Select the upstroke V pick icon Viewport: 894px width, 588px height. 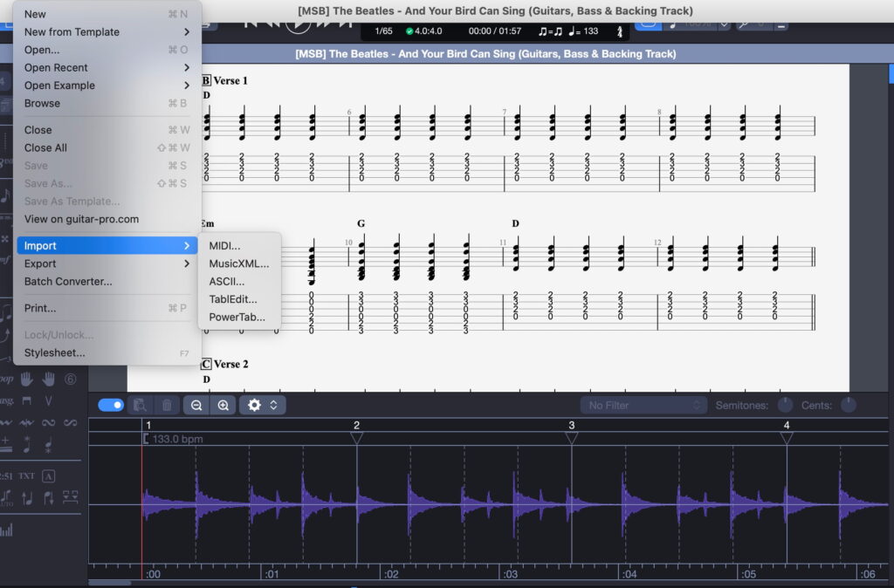tap(49, 400)
